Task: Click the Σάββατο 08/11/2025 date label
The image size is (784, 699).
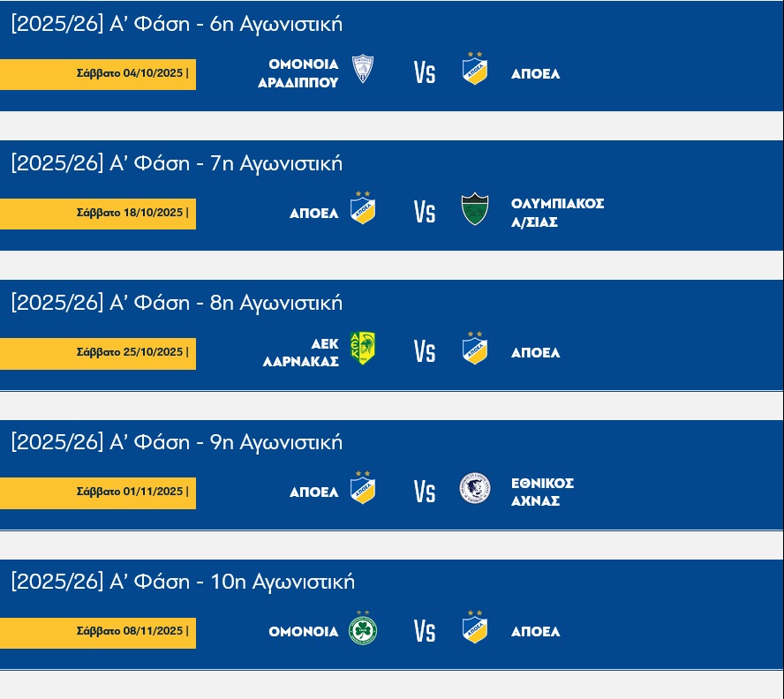Action: [132, 631]
